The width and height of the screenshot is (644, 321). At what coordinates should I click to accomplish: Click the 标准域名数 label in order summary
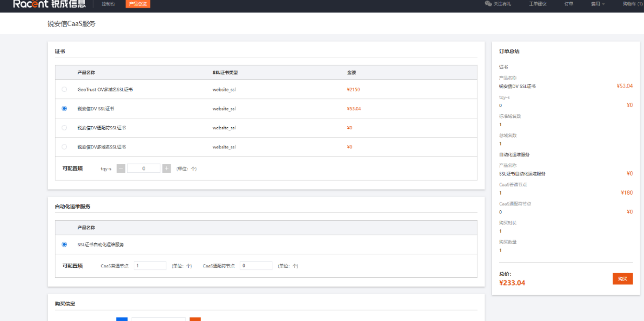(510, 116)
